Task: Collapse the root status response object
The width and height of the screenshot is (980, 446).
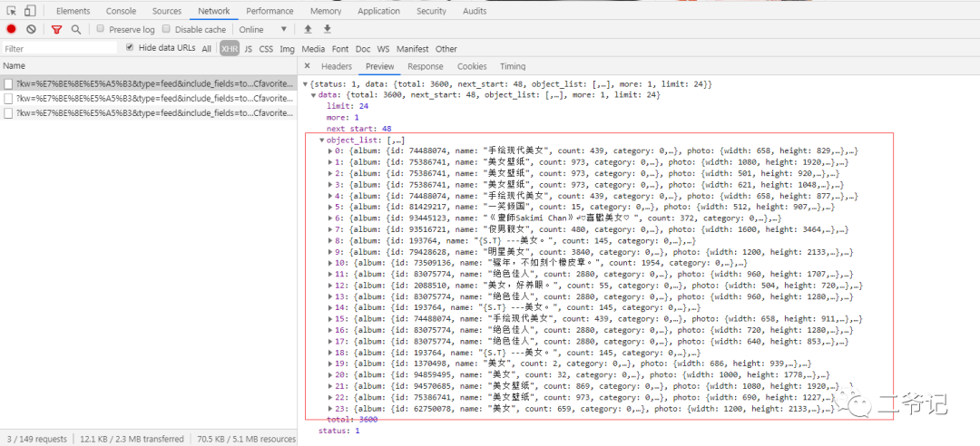Action: pos(305,84)
